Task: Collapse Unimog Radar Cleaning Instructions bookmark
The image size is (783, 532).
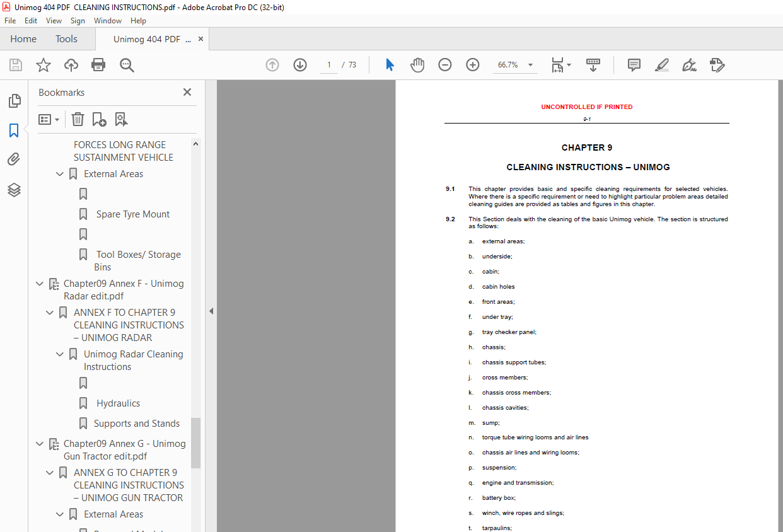Action: 60,354
